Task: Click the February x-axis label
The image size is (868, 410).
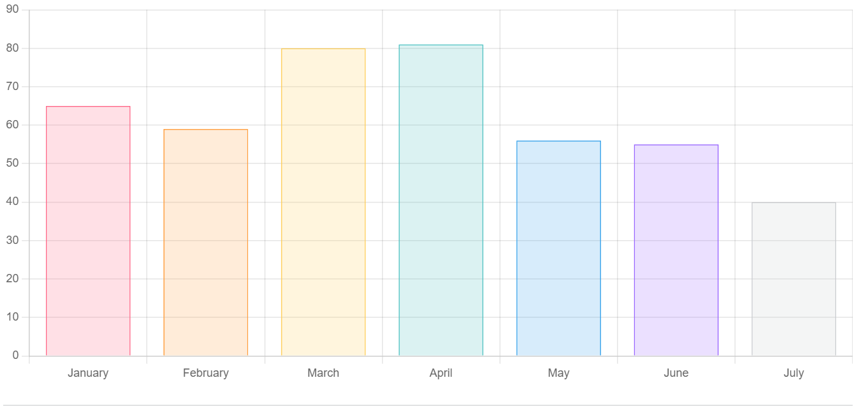Action: pos(206,373)
